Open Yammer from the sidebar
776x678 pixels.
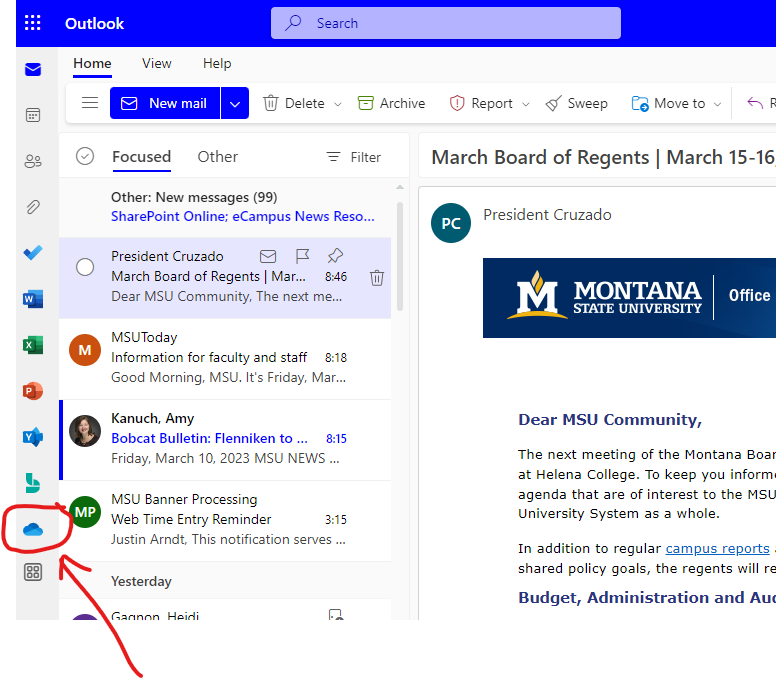33,437
